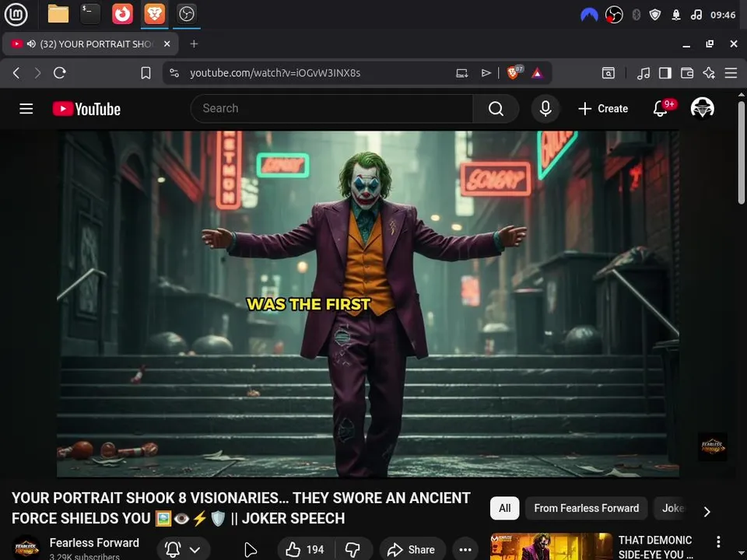Click the video title text
747x560 pixels.
pos(240,508)
